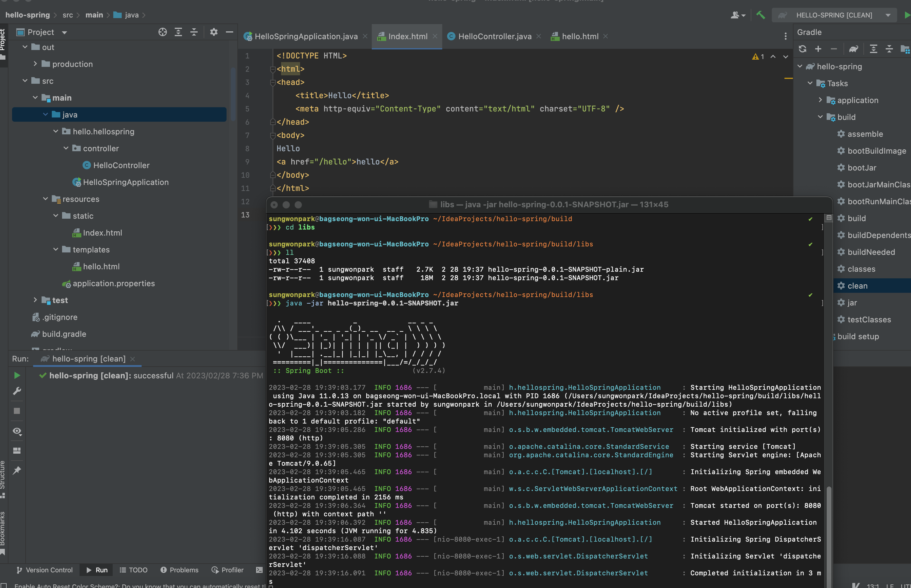This screenshot has height=588, width=911.
Task: Select HelloSpringApplication in project tree
Action: click(120, 182)
